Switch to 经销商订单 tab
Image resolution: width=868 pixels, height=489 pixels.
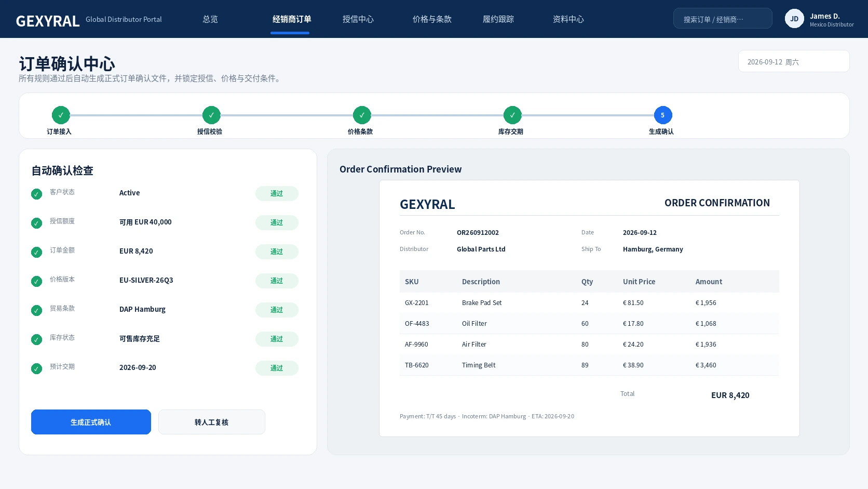[292, 19]
